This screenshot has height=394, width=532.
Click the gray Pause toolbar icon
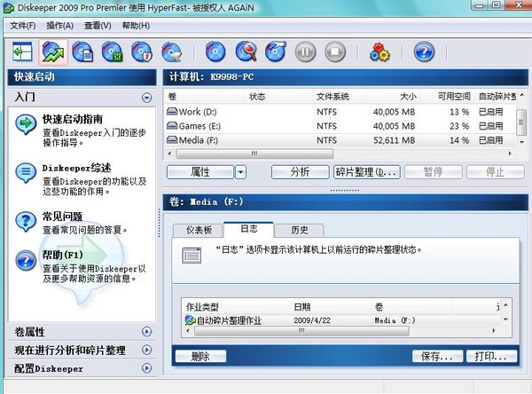[305, 52]
